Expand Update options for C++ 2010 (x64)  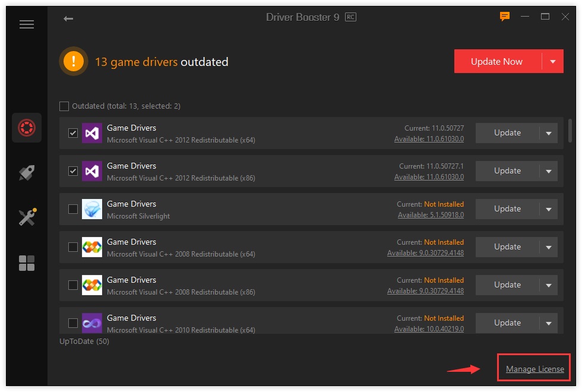tap(549, 323)
